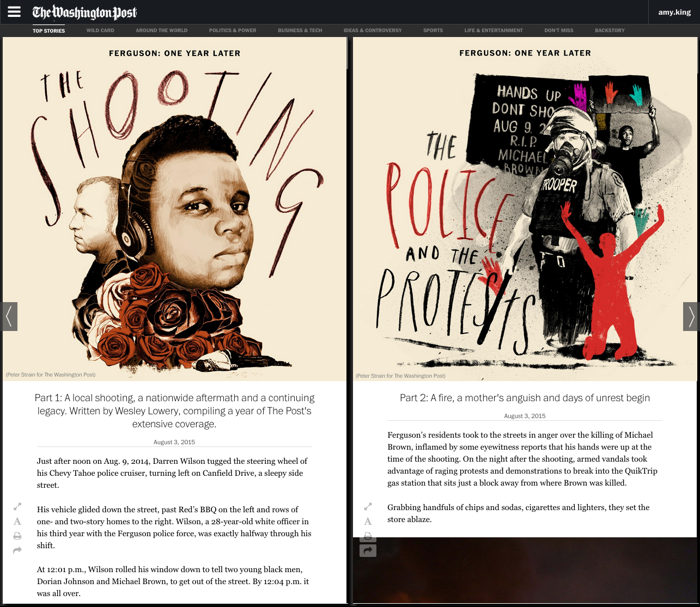Go to the Don't Miss section
The width and height of the screenshot is (700, 607).
point(559,30)
